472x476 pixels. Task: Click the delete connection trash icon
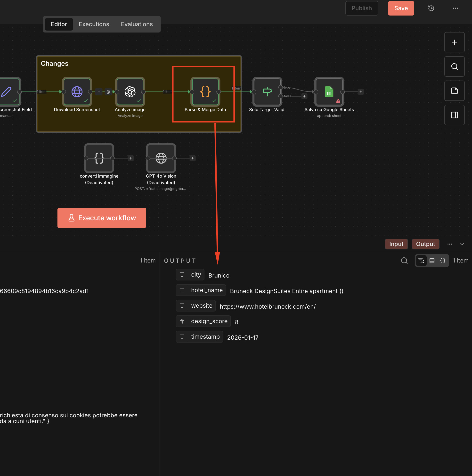pos(108,92)
